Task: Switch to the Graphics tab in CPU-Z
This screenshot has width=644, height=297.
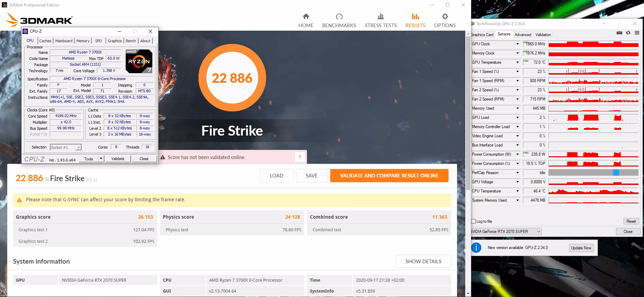Action: tap(115, 41)
